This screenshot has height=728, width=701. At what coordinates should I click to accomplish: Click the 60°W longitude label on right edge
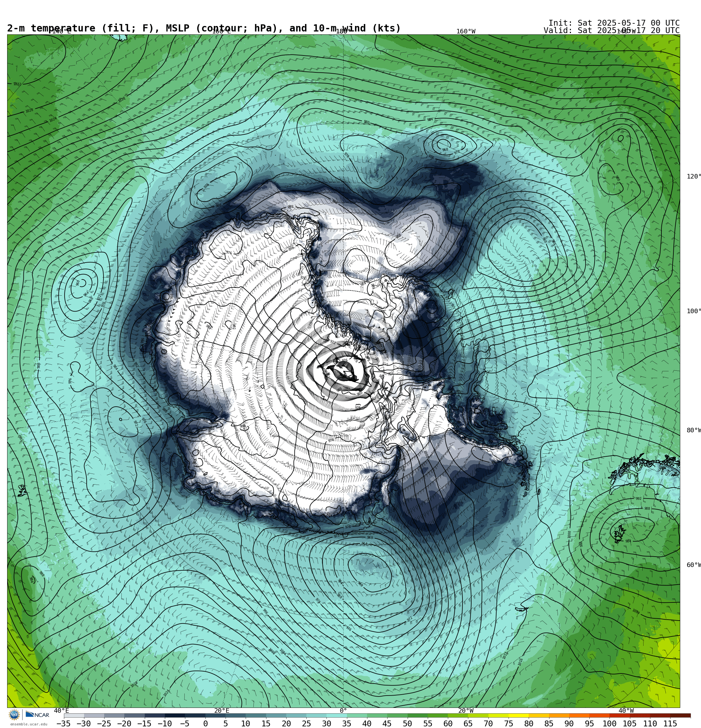coord(694,565)
